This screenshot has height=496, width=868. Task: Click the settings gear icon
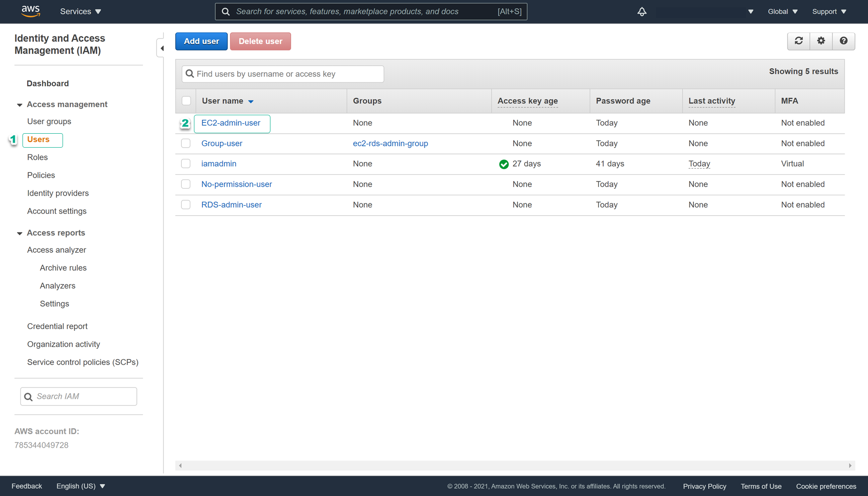(821, 41)
